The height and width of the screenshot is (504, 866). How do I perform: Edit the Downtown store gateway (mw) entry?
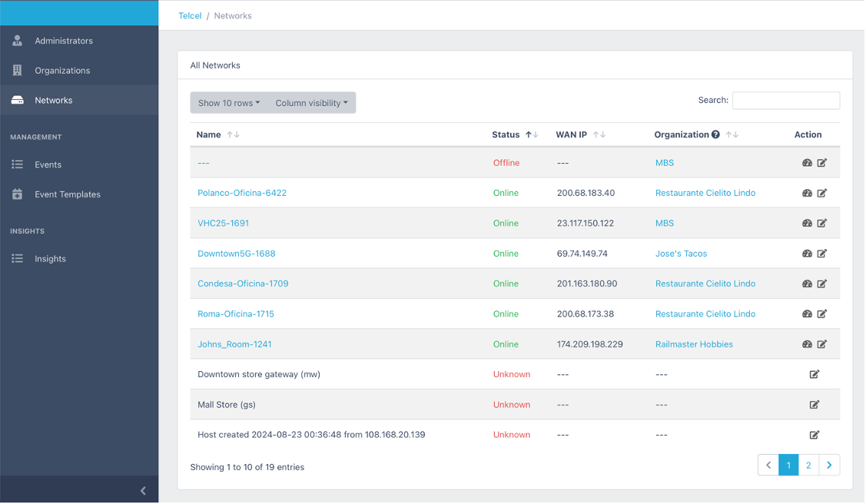814,374
